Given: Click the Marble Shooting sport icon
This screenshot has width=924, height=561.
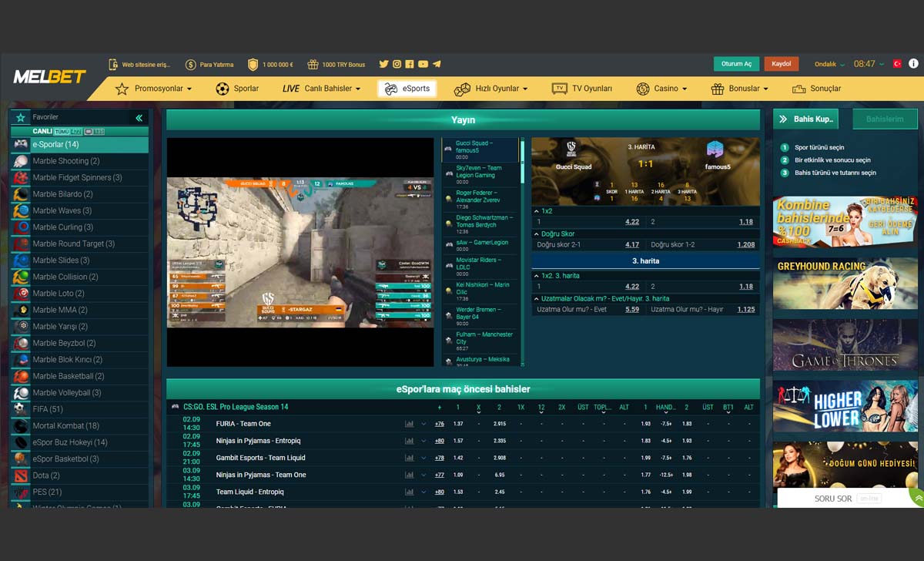Looking at the screenshot, I should click(21, 161).
